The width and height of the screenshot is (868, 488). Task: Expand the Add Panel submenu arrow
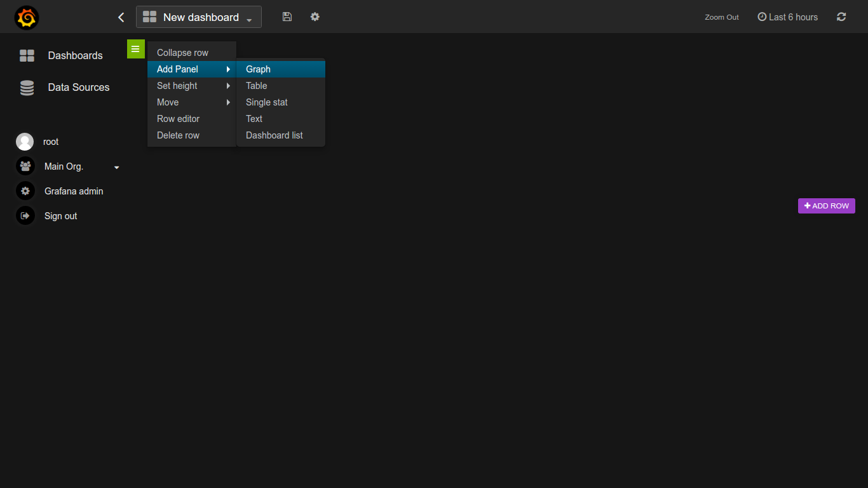[228, 69]
